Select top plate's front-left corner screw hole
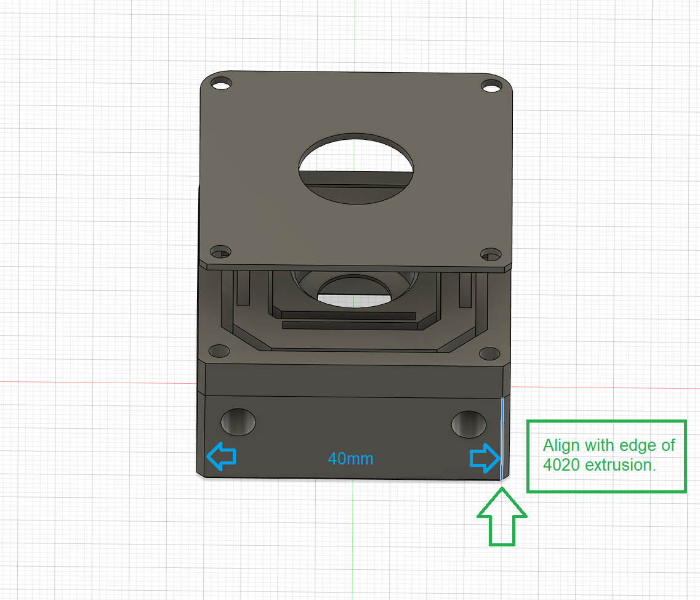 coord(220,251)
